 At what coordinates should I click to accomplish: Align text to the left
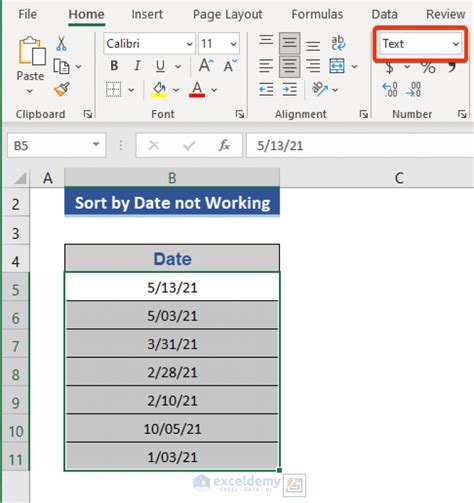[x=266, y=66]
